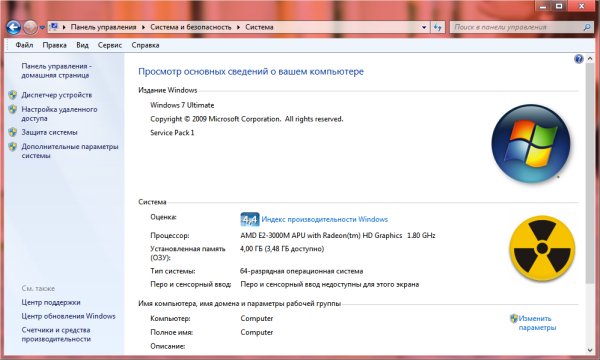Open the recent pages dropdown beside Forward
Screen dimensions: 600x360
tap(42, 28)
